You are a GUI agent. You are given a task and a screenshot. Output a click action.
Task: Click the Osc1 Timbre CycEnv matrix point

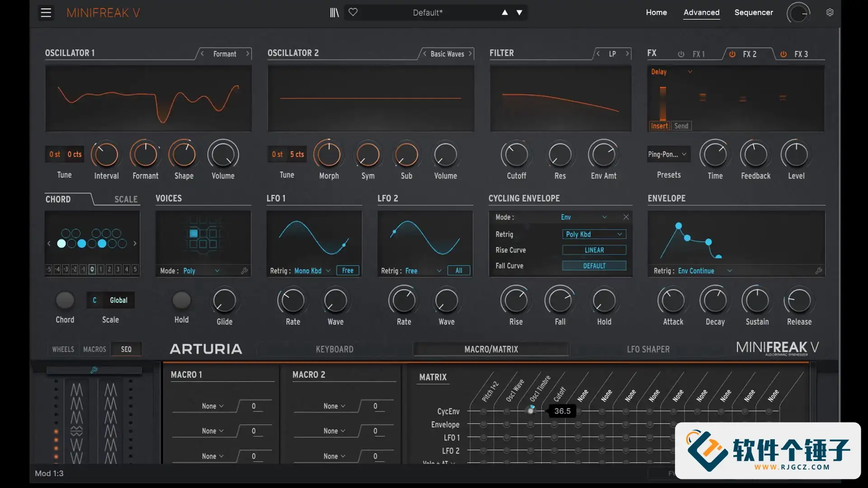(531, 411)
